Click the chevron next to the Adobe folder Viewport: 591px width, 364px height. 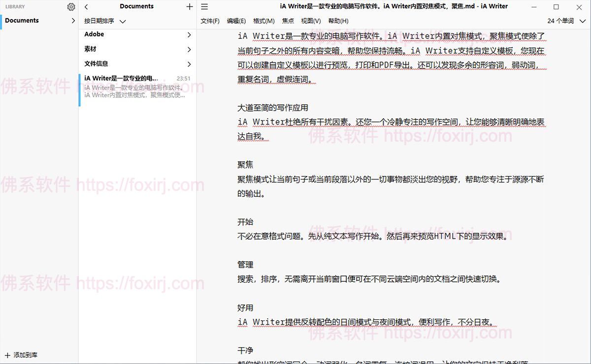189,35
